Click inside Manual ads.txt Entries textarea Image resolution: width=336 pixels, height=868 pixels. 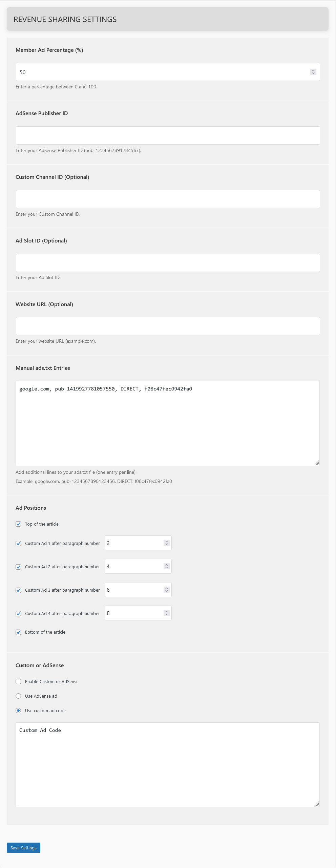pos(168,424)
